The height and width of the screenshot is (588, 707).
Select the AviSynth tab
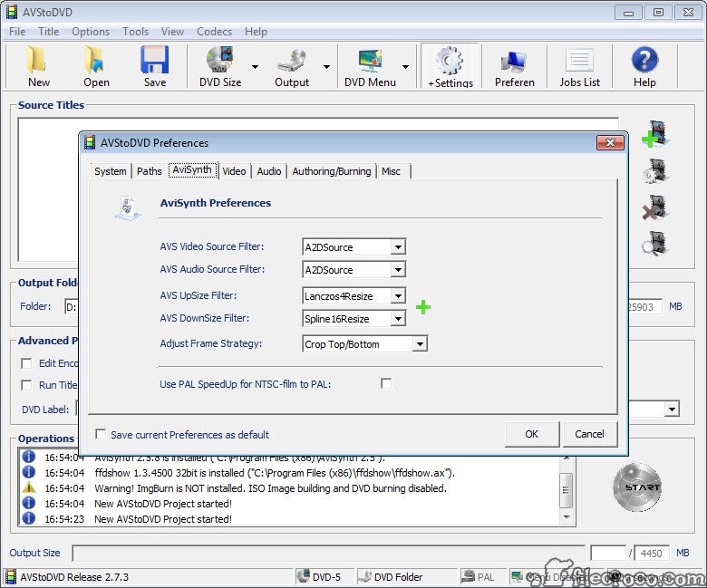(x=192, y=169)
